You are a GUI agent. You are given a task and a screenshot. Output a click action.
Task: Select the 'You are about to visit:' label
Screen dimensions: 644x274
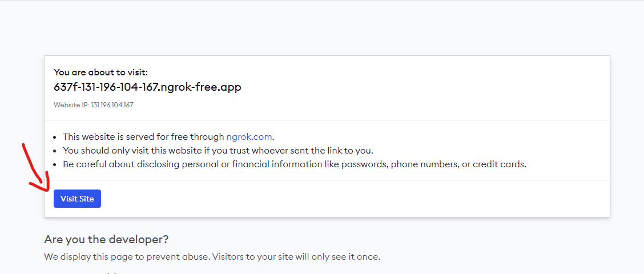[100, 72]
